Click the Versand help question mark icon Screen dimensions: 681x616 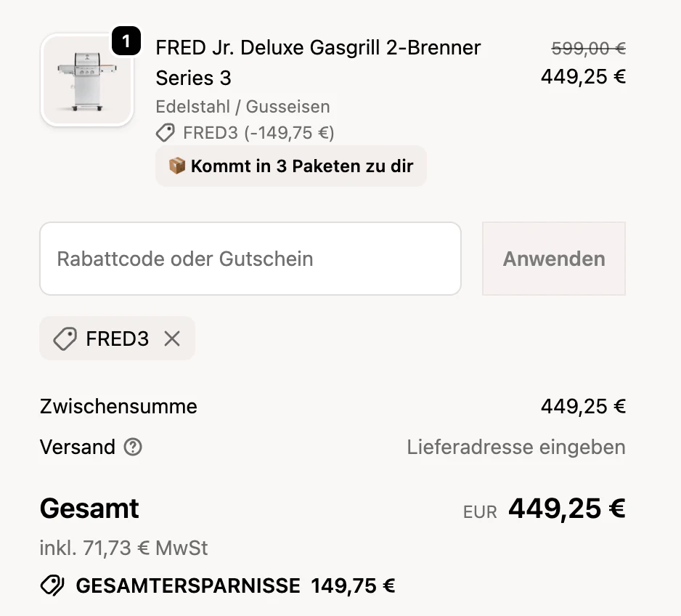(x=133, y=447)
